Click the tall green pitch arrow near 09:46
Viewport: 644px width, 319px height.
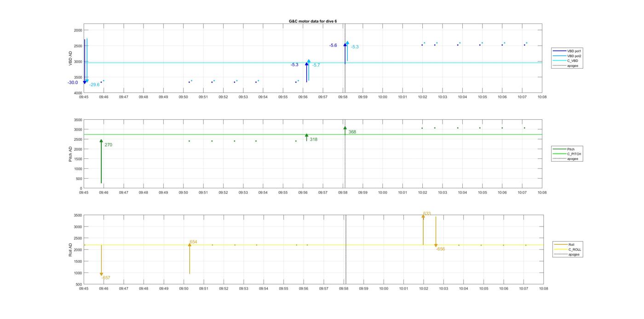[101, 161]
